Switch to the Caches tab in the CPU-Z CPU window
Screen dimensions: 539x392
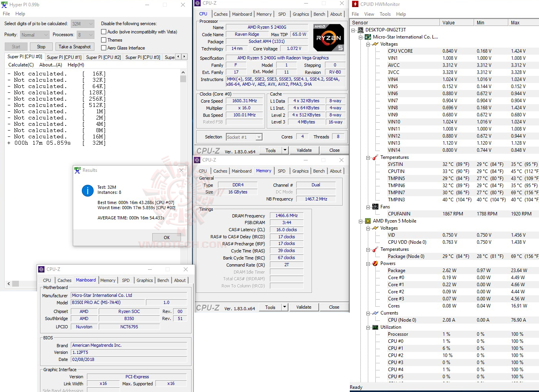[221, 14]
